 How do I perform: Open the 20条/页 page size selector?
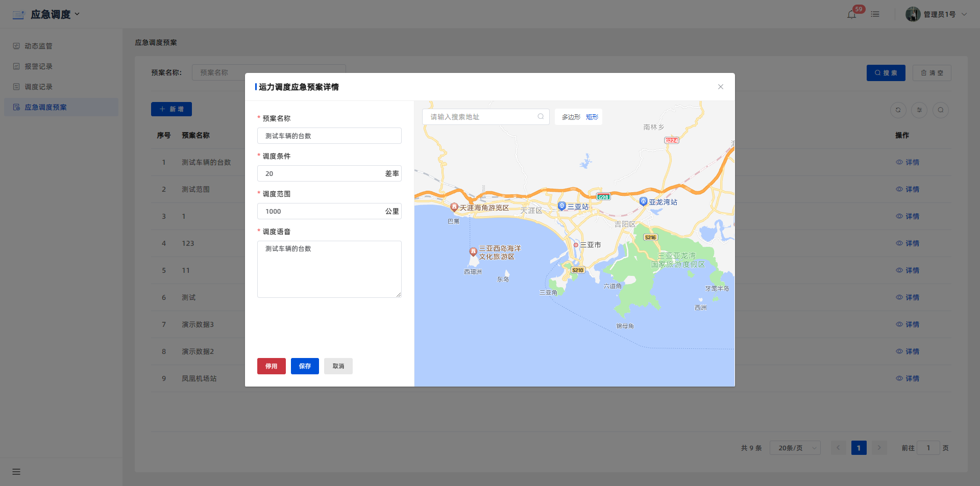tap(795, 448)
